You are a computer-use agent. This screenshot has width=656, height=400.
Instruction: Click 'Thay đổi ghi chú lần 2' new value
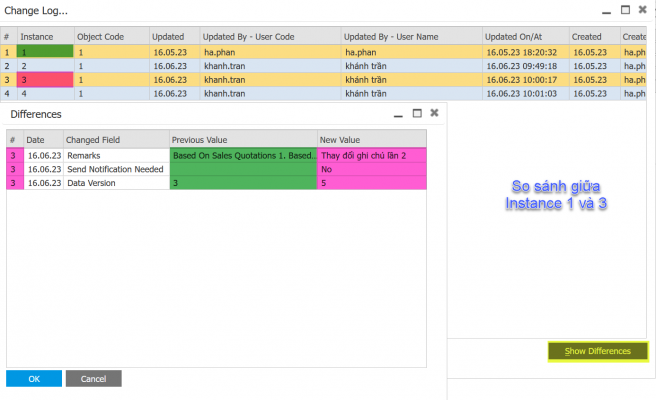click(x=372, y=155)
